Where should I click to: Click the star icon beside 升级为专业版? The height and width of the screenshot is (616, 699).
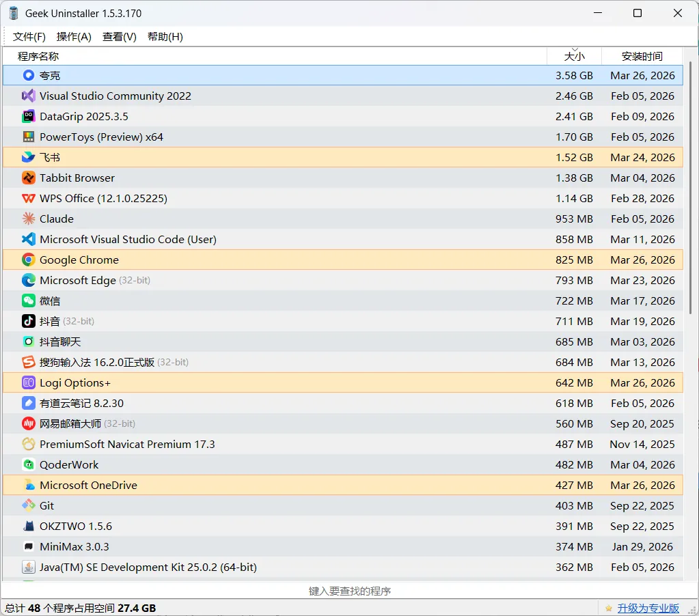coord(609,608)
